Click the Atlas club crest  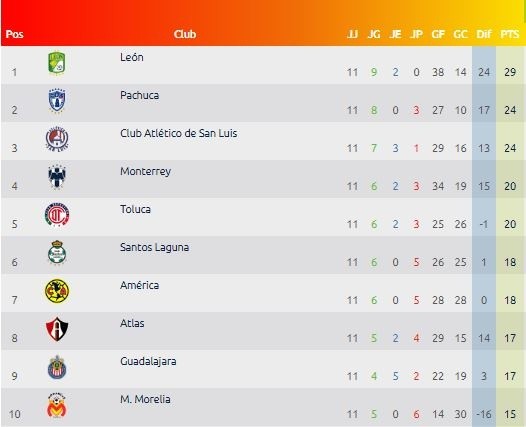(57, 329)
